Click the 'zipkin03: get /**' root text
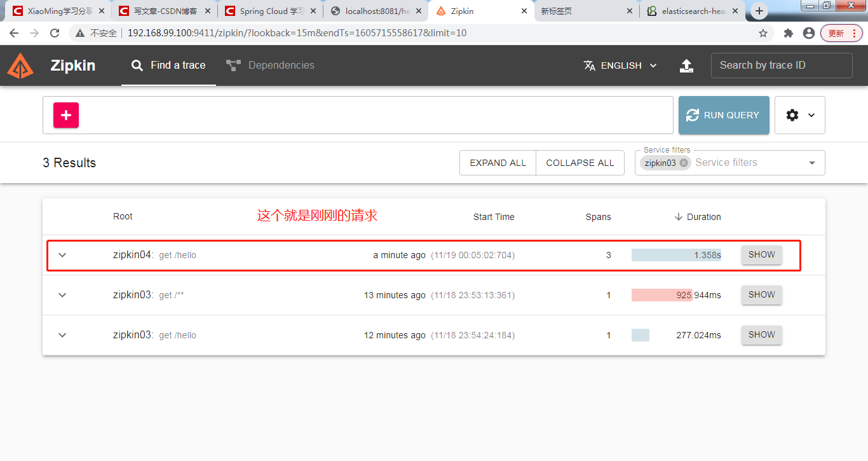This screenshot has width=868, height=461. click(x=149, y=295)
